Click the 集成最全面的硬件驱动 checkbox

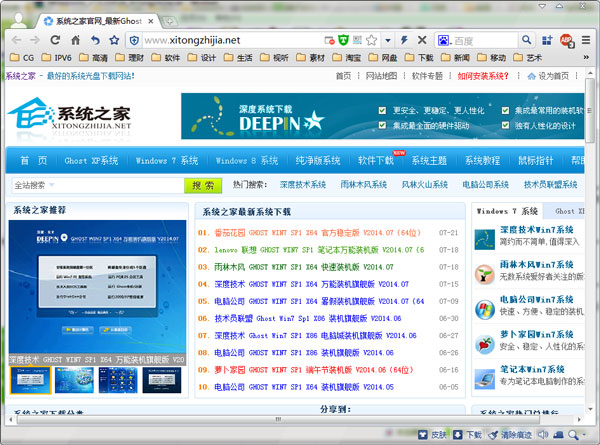coord(382,125)
